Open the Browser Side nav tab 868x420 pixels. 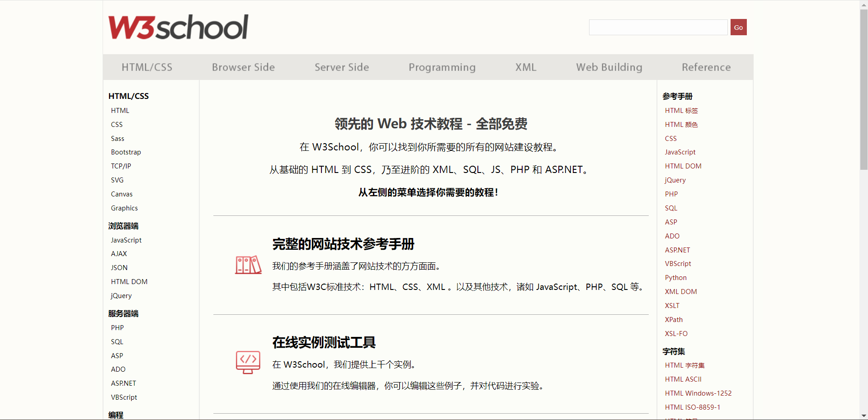pos(243,67)
